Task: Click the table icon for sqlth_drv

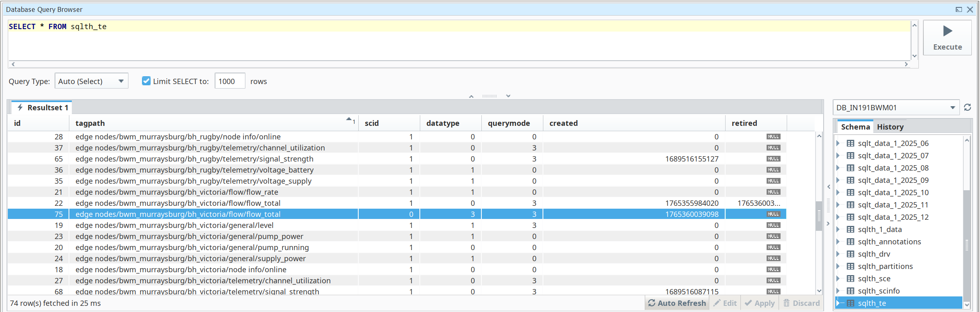Action: [x=850, y=254]
